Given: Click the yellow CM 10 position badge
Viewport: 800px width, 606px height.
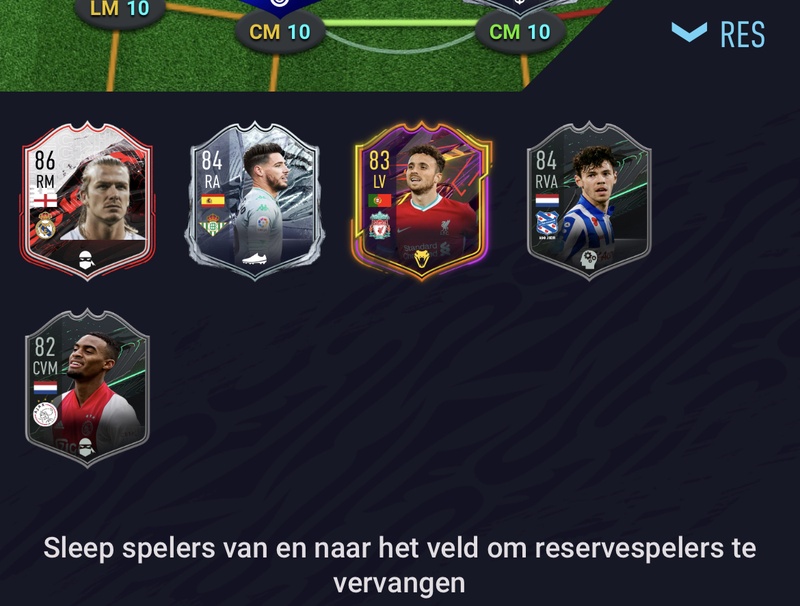Looking at the screenshot, I should click(280, 32).
